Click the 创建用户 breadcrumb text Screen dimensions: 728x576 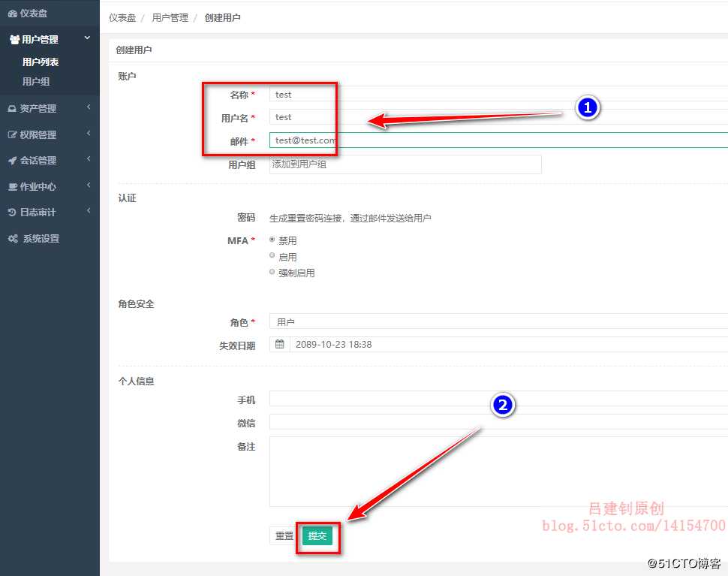(222, 18)
